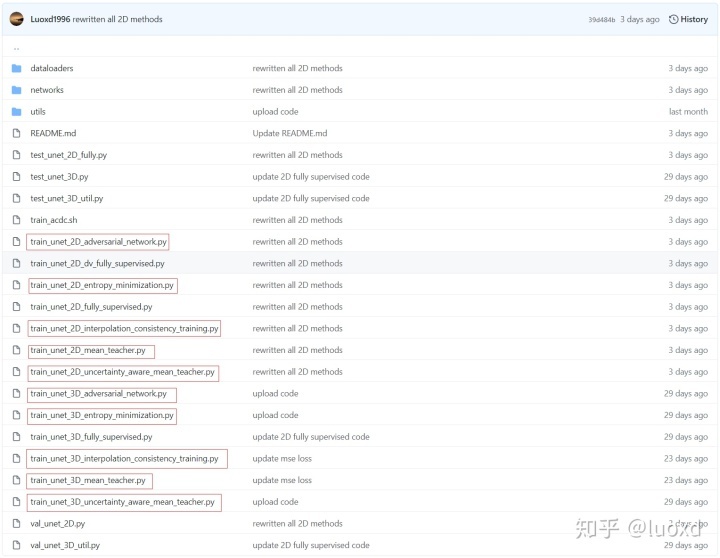This screenshot has height=558, width=720.
Task: Open train_unet_2D_mean_teacher.py
Action: pos(88,350)
